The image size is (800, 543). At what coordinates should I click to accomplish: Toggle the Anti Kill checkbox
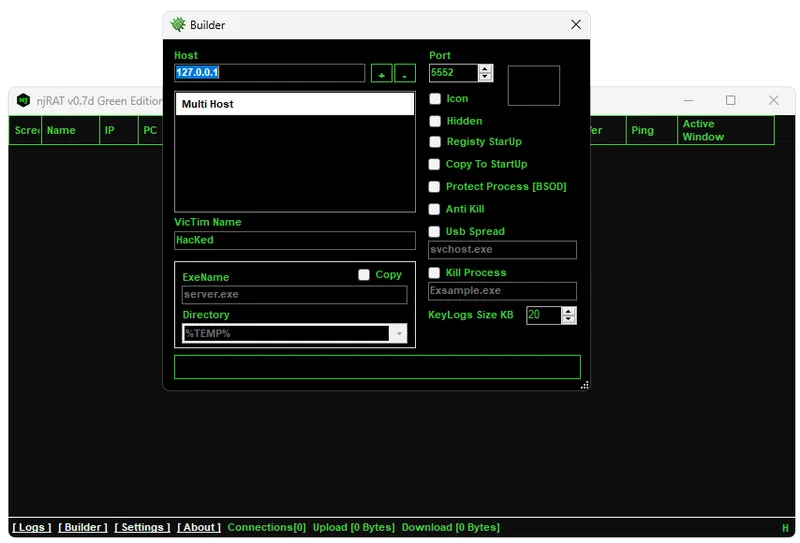tap(435, 209)
